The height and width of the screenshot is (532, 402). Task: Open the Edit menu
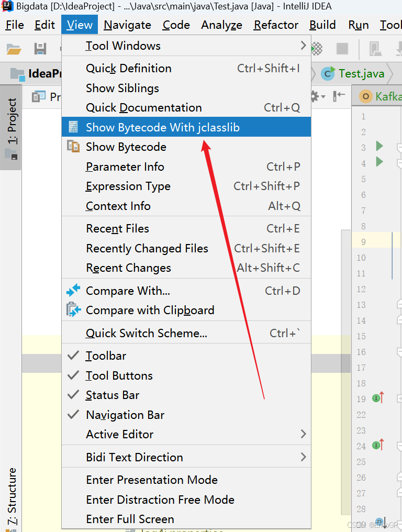click(45, 25)
